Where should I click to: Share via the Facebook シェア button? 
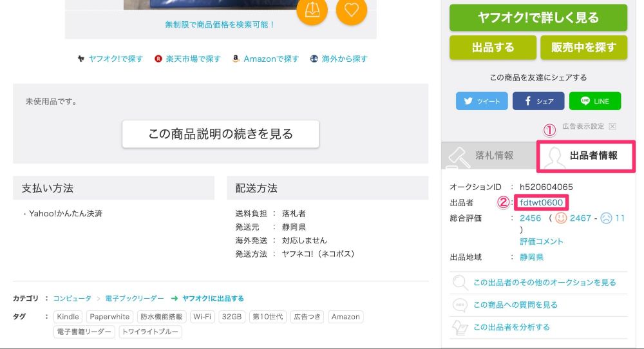click(x=538, y=101)
